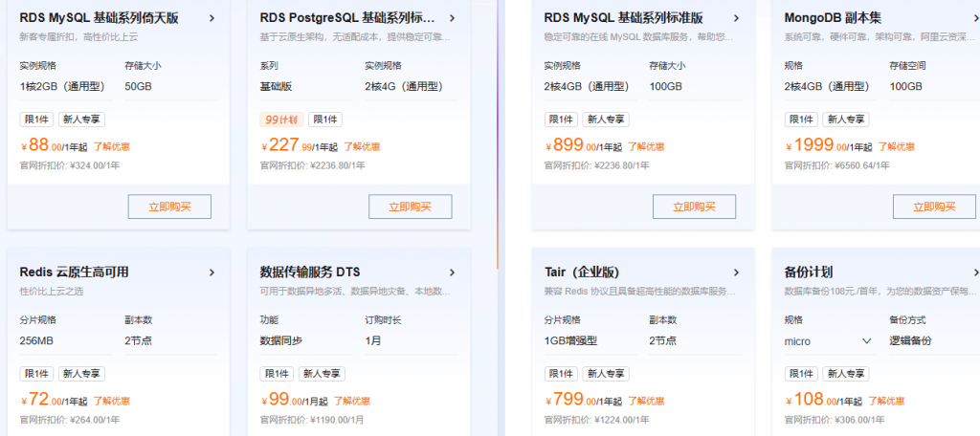The image size is (980, 436).
Task: Click arrow beside 数据传输服务 DTS
Action: pos(452,272)
